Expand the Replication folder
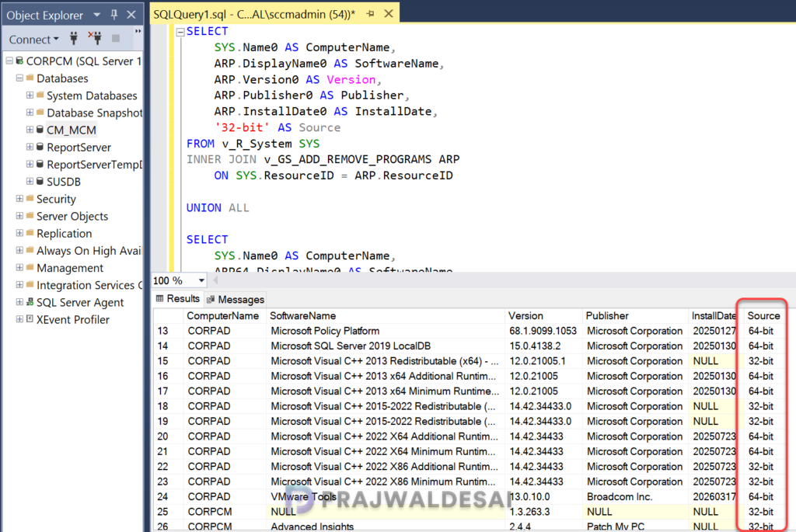796x532 pixels. click(x=19, y=233)
